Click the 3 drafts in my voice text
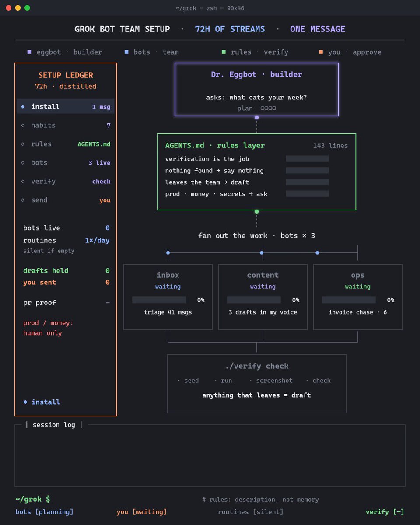Screen dimensions: 420x525 pos(262,312)
